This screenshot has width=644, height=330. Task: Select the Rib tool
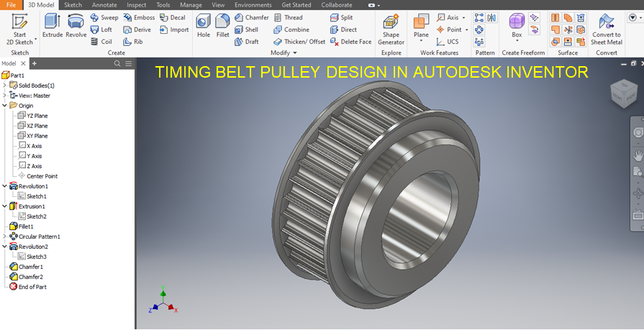pyautogui.click(x=133, y=42)
